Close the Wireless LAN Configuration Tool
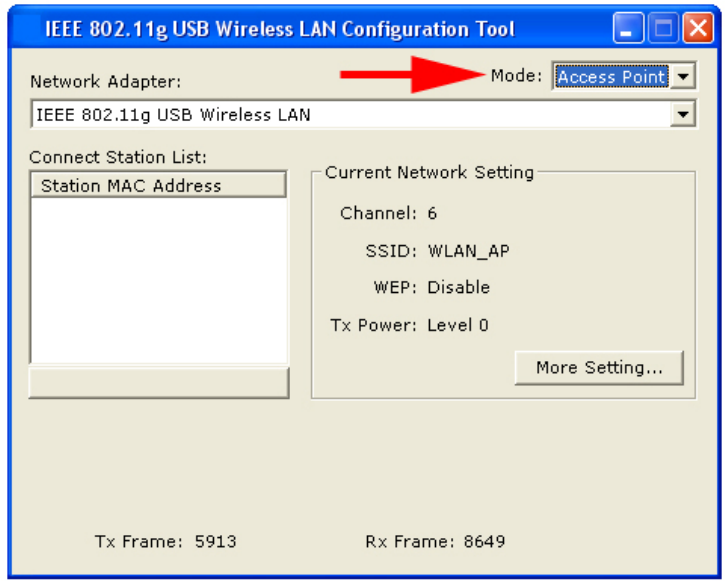The image size is (728, 587). point(698,28)
